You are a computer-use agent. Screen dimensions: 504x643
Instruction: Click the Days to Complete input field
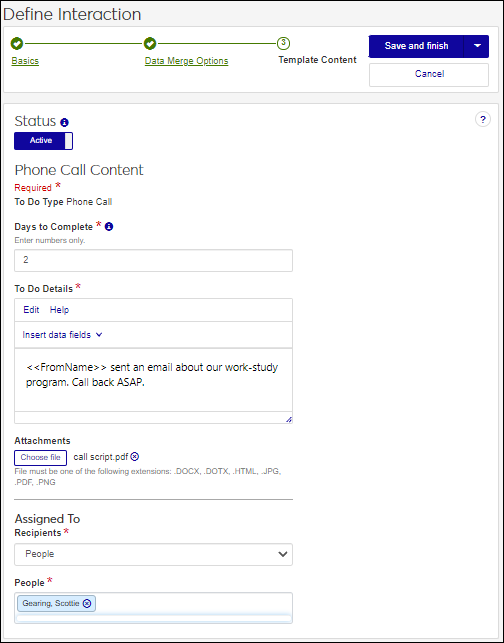(x=153, y=260)
